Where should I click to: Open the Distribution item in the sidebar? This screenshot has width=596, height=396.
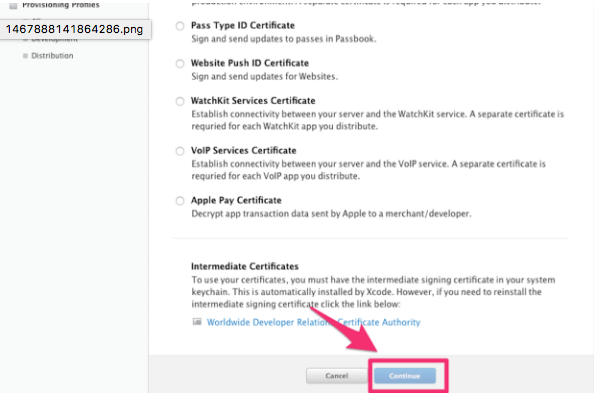click(x=52, y=56)
